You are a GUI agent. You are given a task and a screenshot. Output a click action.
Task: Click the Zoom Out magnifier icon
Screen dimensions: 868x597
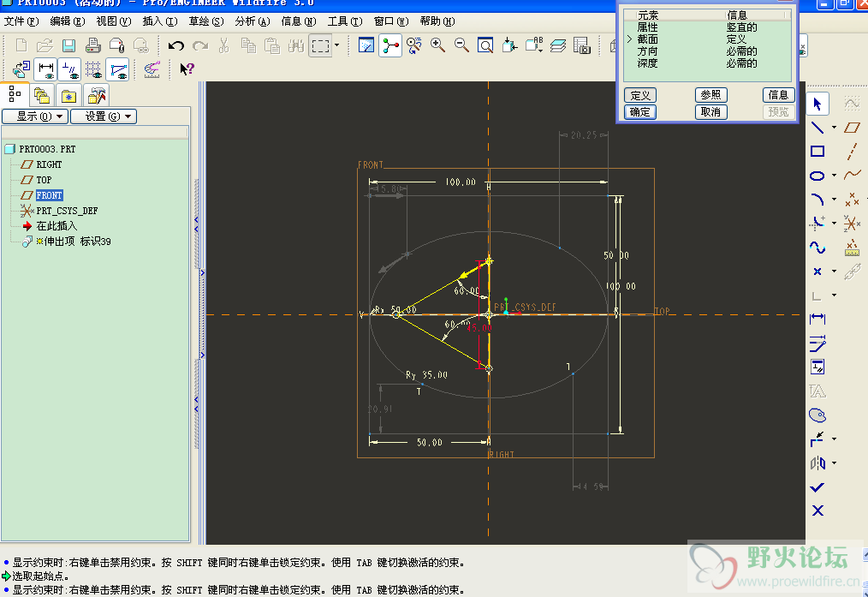coord(461,45)
